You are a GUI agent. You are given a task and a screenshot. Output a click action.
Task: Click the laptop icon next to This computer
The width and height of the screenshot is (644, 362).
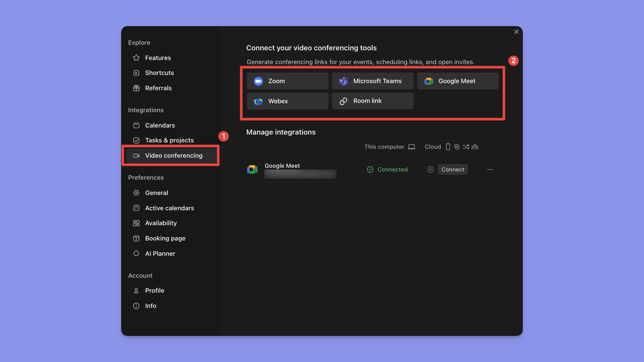(x=411, y=147)
